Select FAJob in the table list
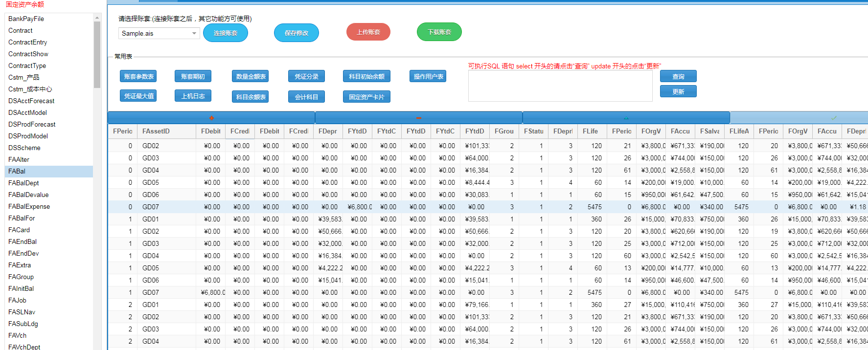 pyautogui.click(x=49, y=300)
